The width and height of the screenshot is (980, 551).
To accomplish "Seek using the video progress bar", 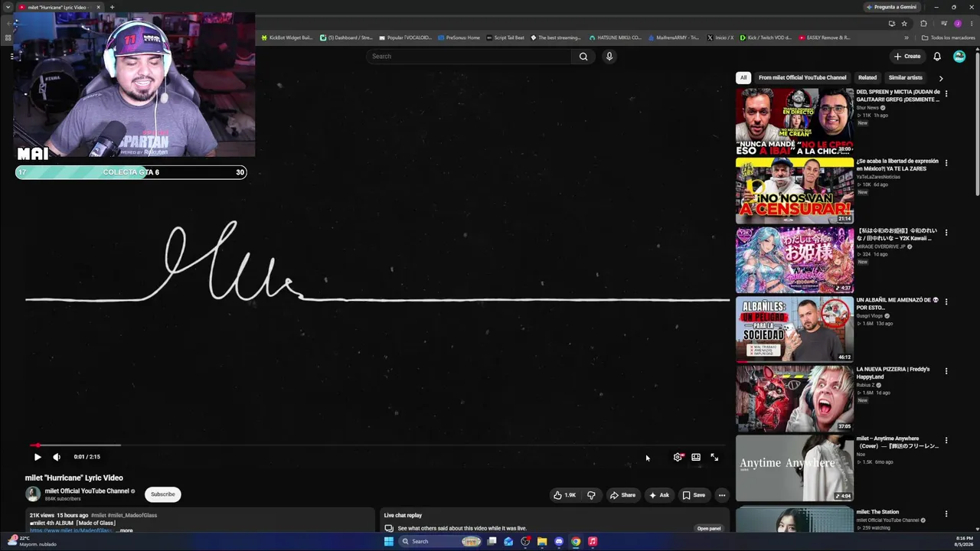I will [377, 445].
